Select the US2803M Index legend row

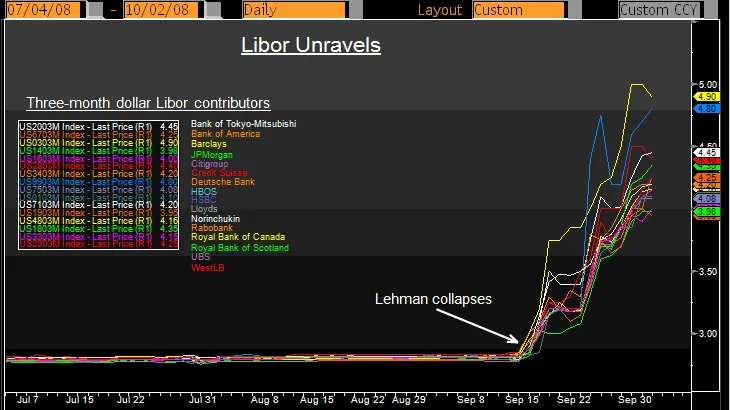(x=98, y=166)
